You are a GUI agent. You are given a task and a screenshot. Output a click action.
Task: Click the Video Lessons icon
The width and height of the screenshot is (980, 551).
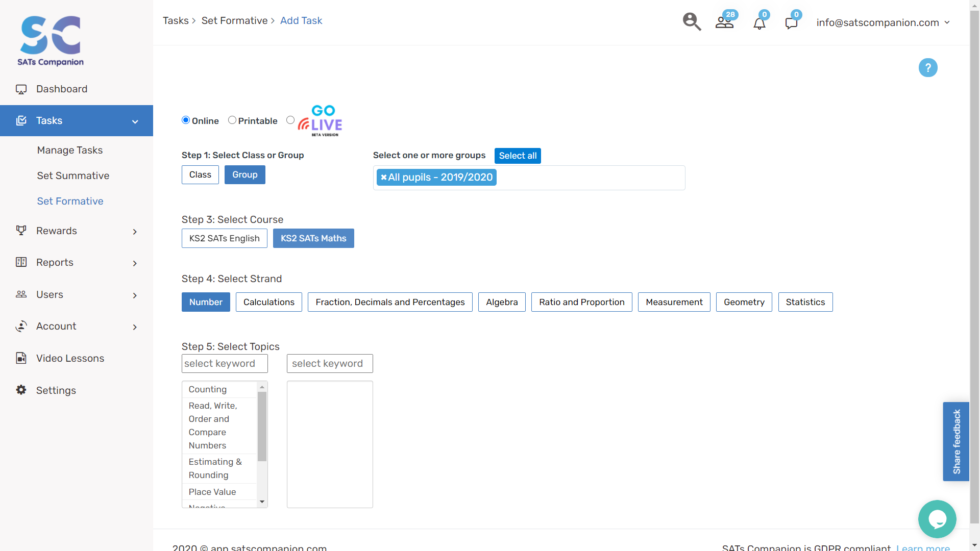tap(21, 358)
